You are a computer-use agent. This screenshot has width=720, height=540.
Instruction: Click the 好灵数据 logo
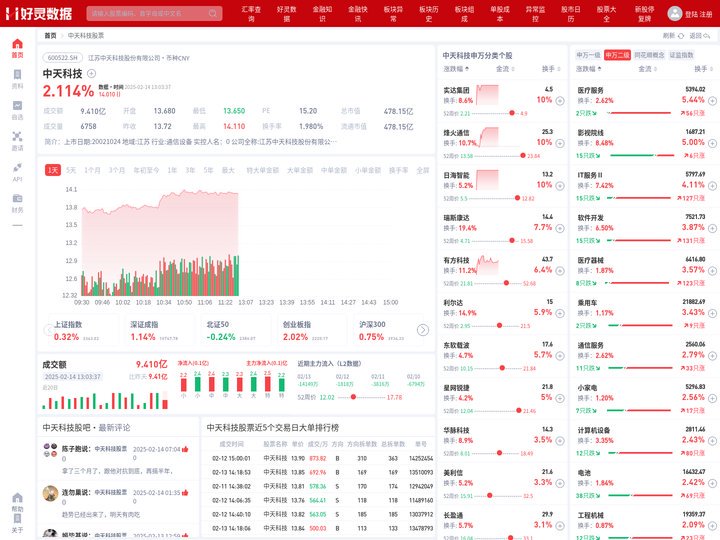(39, 13)
